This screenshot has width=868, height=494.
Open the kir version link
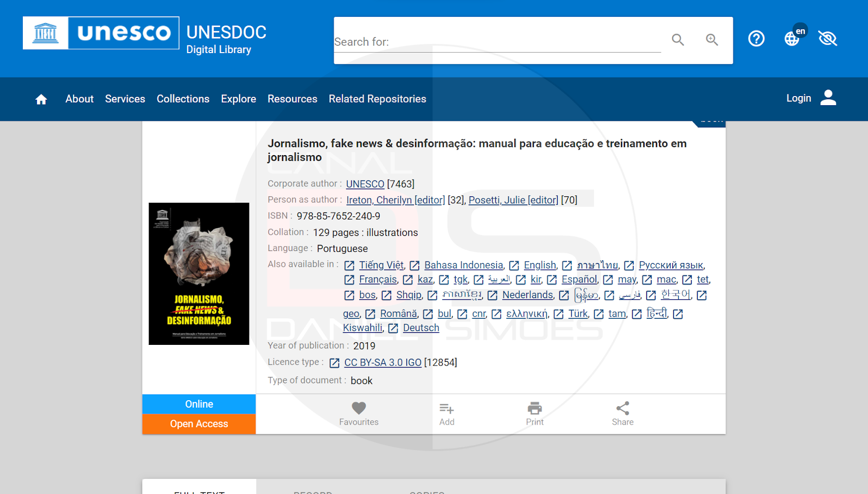click(536, 279)
